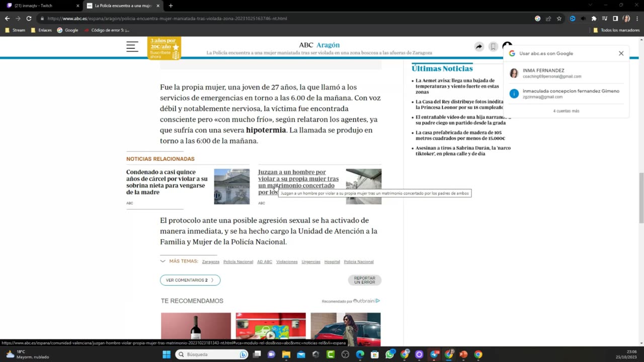The height and width of the screenshot is (362, 644).
Task: Click the address bar URL
Action: (x=167, y=19)
